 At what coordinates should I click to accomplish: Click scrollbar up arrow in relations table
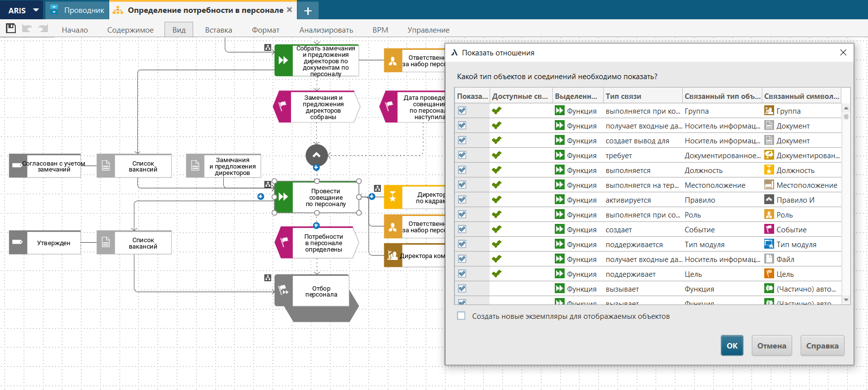846,108
